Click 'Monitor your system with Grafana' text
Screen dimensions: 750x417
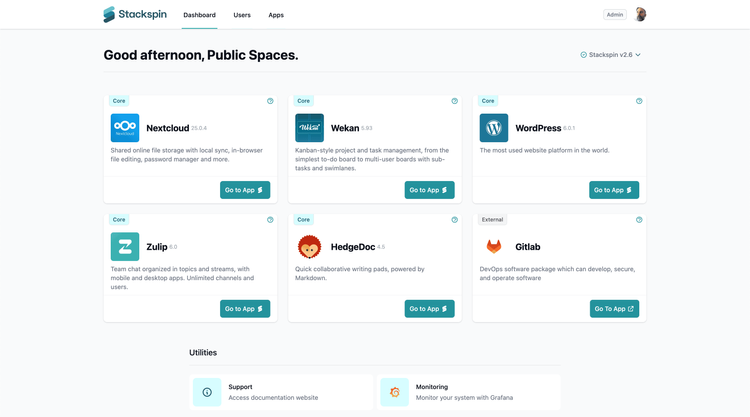pos(464,397)
